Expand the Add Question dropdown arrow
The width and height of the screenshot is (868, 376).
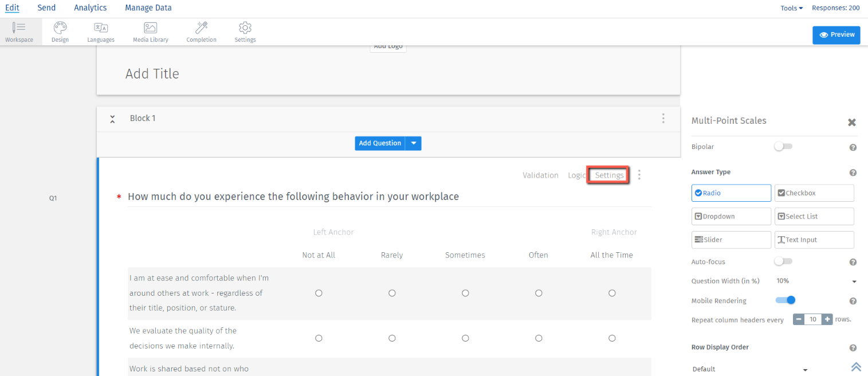(413, 143)
